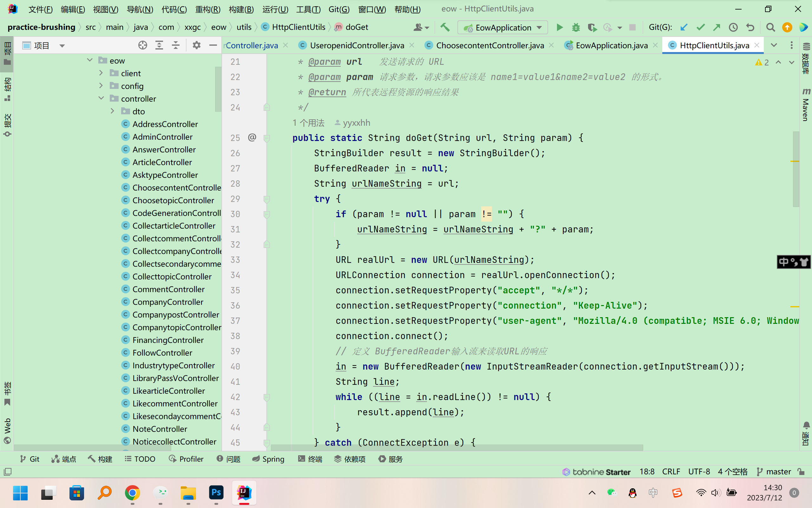Open the Git(G) menu
812x508 pixels.
click(339, 9)
